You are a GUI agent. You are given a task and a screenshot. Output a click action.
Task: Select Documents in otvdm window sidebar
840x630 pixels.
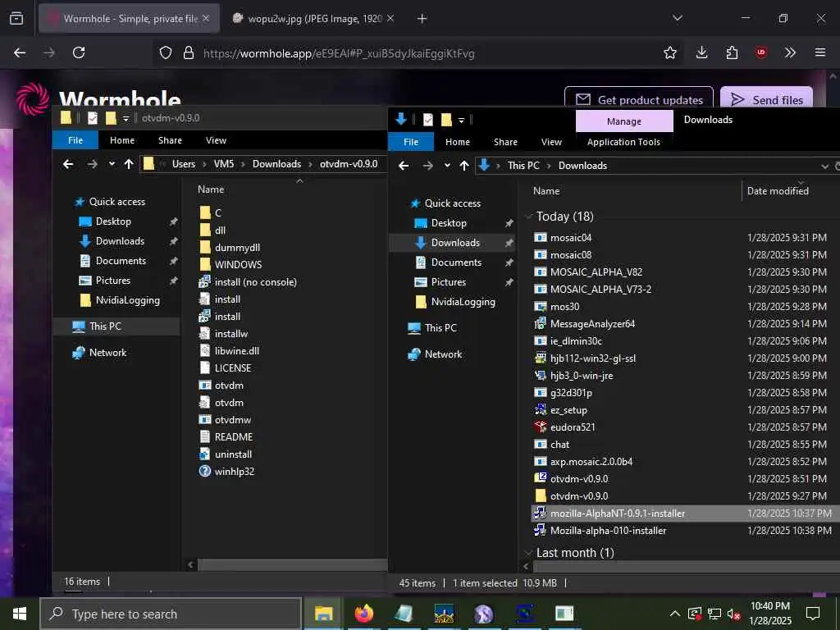click(121, 261)
